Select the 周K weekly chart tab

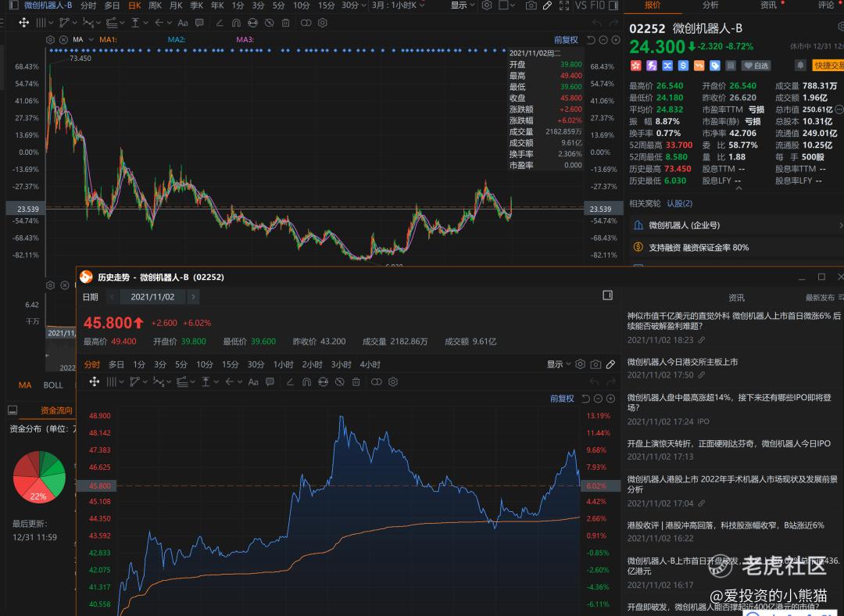[x=155, y=5]
